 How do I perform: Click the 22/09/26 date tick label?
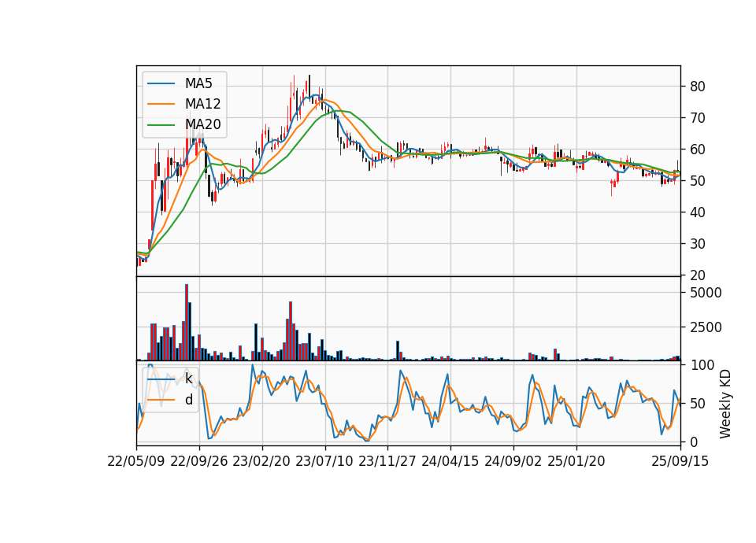pyautogui.click(x=199, y=462)
